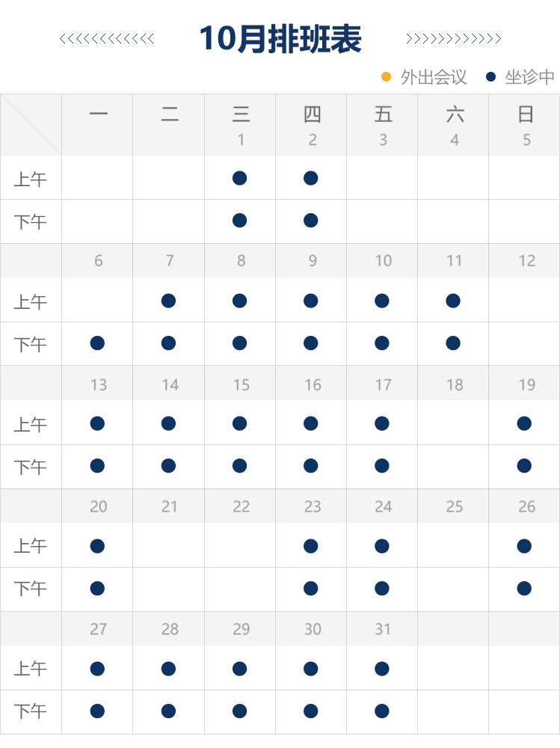Click the date number 23

tap(313, 506)
